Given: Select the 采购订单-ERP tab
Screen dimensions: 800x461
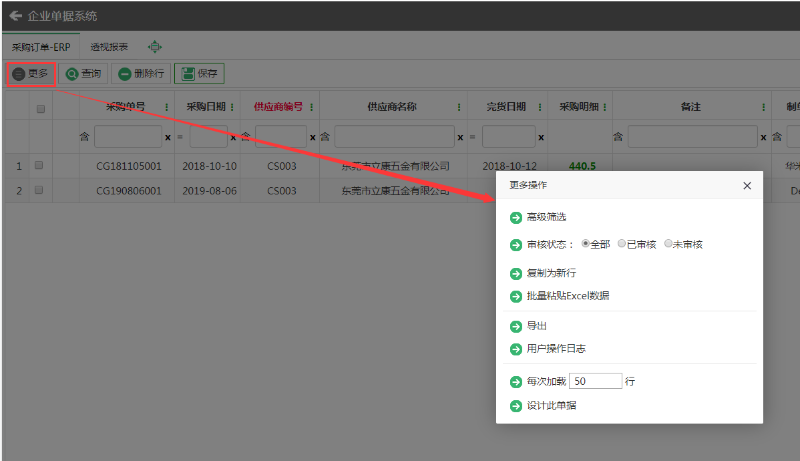Looking at the screenshot, I should (x=41, y=47).
